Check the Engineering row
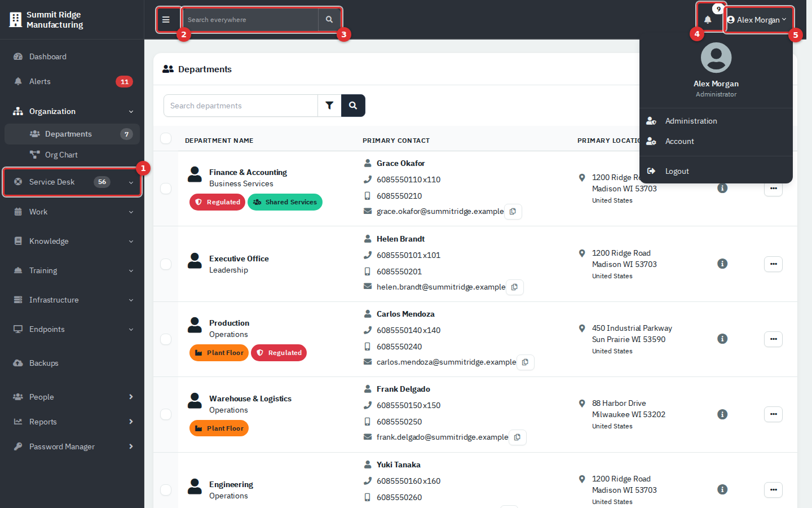This screenshot has width=812, height=508. [x=166, y=490]
